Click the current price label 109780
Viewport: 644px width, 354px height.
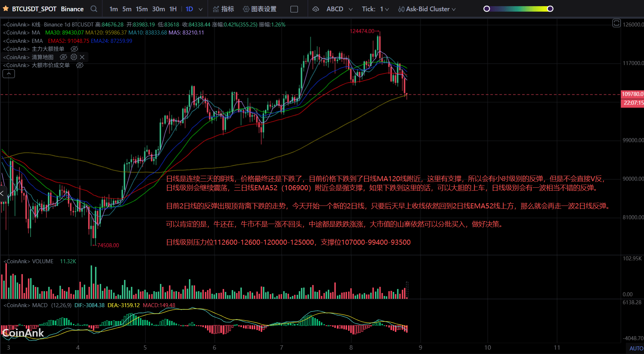[x=632, y=94]
